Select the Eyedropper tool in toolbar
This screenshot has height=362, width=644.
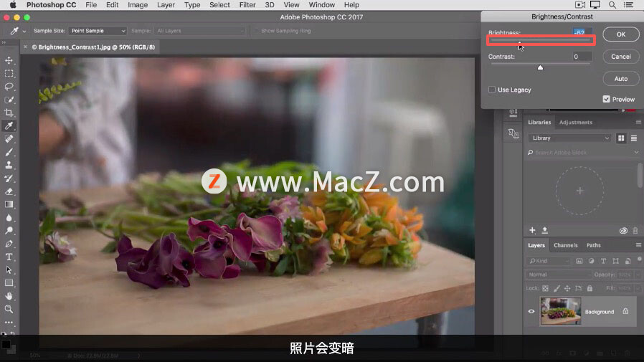pyautogui.click(x=9, y=125)
